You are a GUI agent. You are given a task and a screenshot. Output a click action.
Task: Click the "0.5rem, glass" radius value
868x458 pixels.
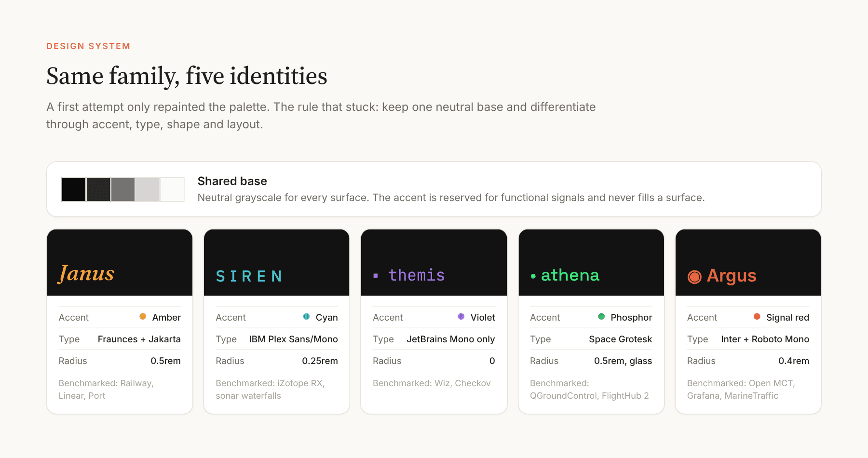(623, 361)
